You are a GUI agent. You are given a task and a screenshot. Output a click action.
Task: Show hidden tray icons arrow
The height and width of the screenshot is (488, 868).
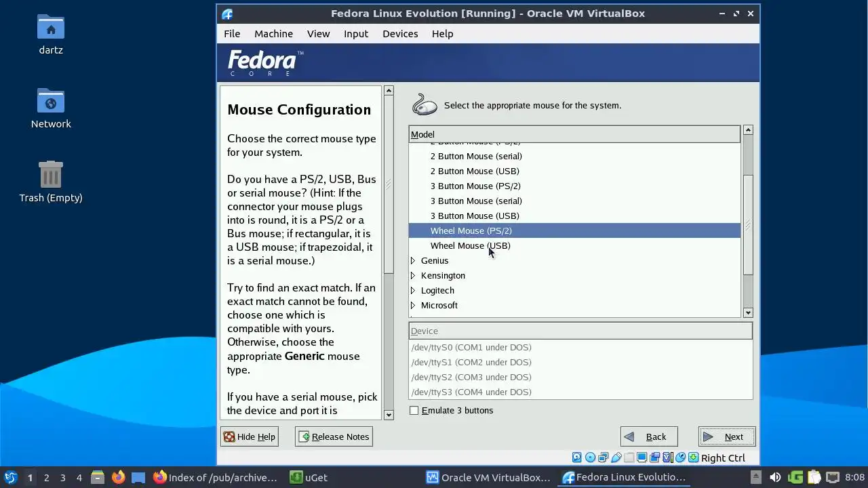pos(756,477)
